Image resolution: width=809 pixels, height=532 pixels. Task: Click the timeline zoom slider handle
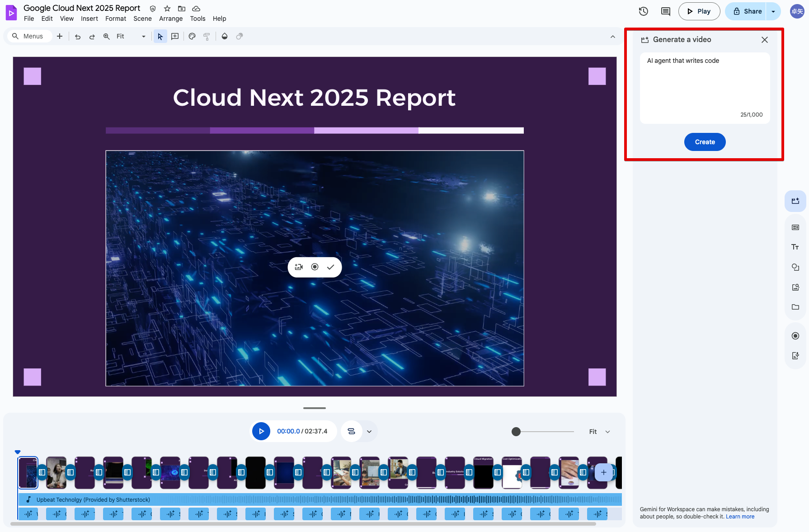[516, 432]
